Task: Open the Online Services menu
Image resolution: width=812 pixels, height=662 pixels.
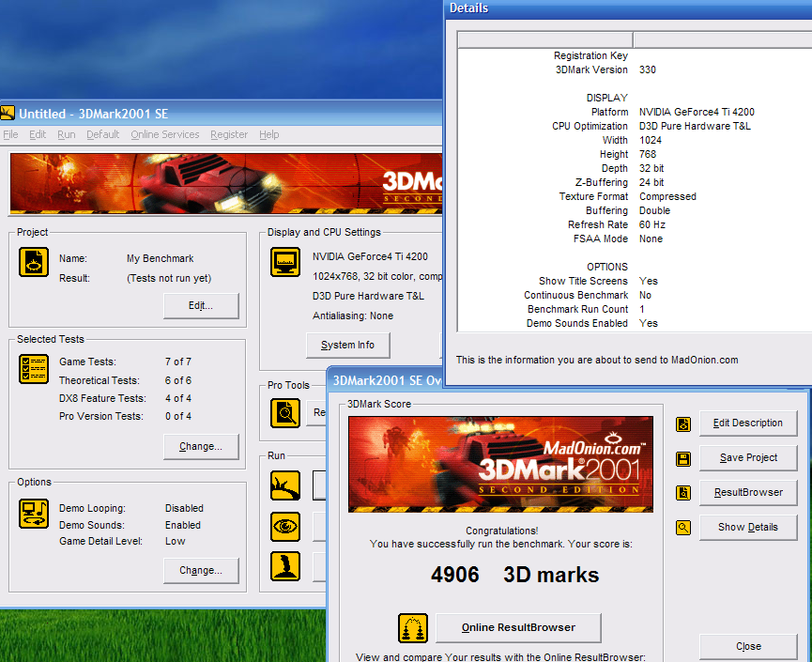Action: pyautogui.click(x=164, y=134)
